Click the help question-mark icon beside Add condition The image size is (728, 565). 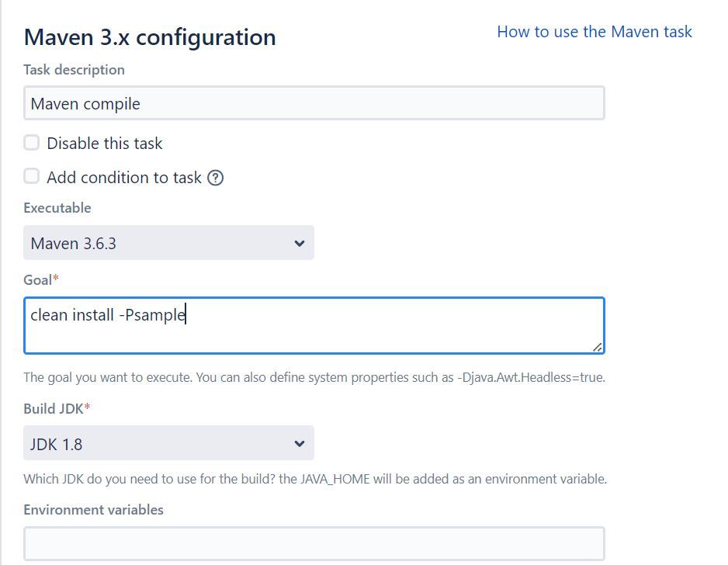pos(216,178)
